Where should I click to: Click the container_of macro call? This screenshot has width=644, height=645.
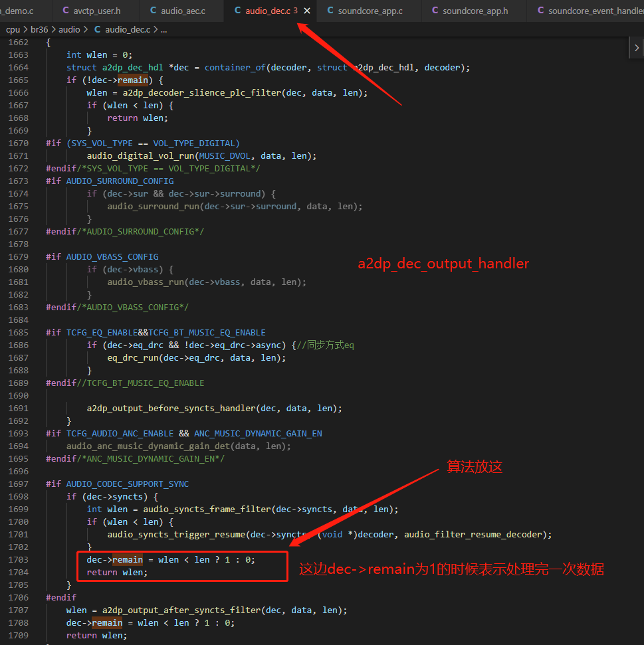(x=235, y=68)
